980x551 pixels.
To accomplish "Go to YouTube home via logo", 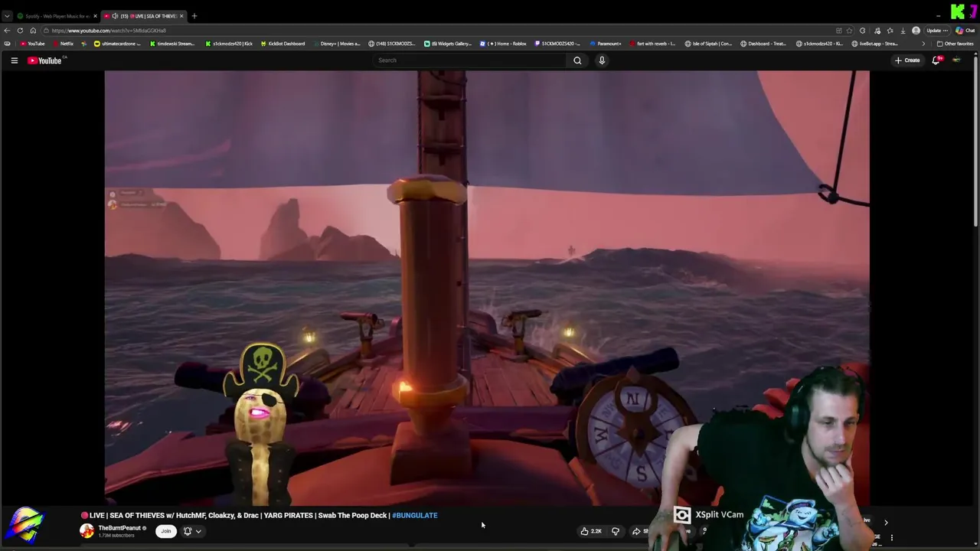I will (x=44, y=60).
